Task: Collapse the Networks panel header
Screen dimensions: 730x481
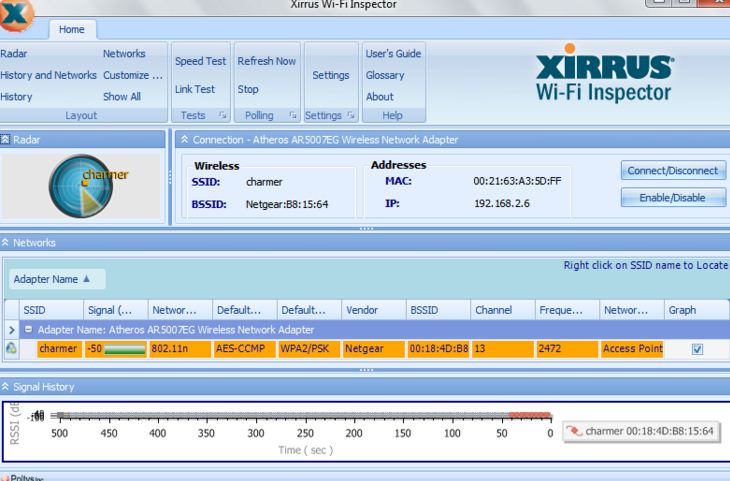Action: coord(5,242)
